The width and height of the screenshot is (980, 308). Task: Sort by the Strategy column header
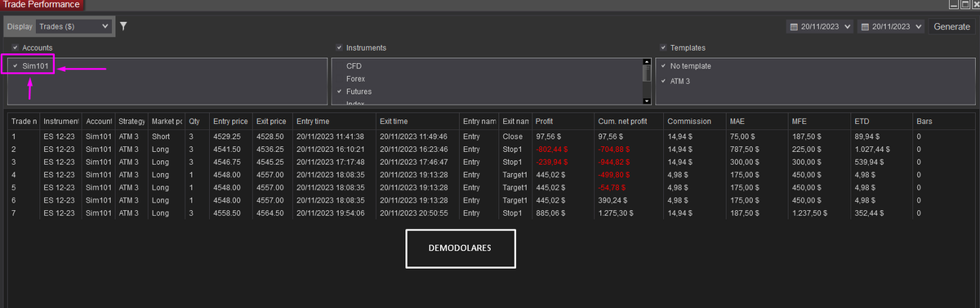[x=131, y=121]
